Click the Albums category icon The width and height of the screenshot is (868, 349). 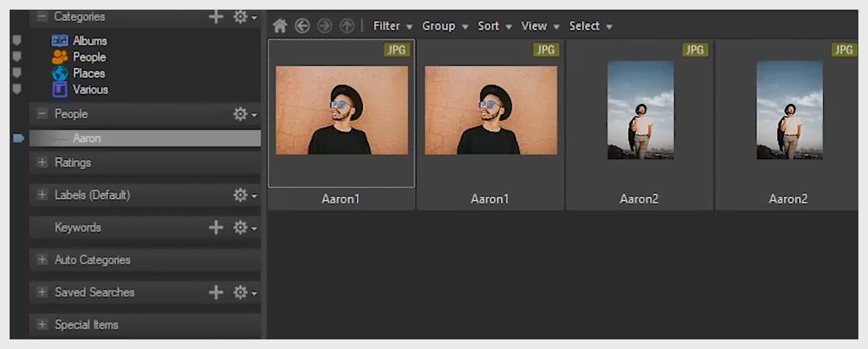(60, 41)
